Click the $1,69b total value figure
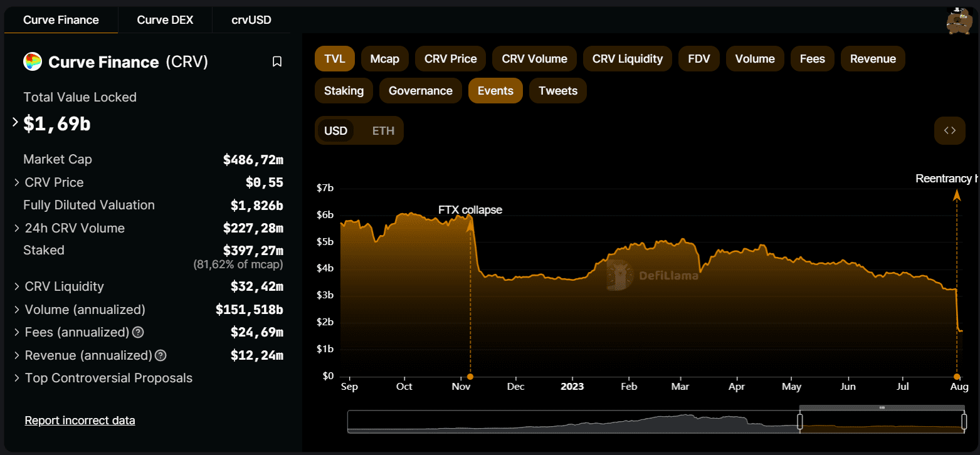This screenshot has height=455, width=980. [x=57, y=124]
